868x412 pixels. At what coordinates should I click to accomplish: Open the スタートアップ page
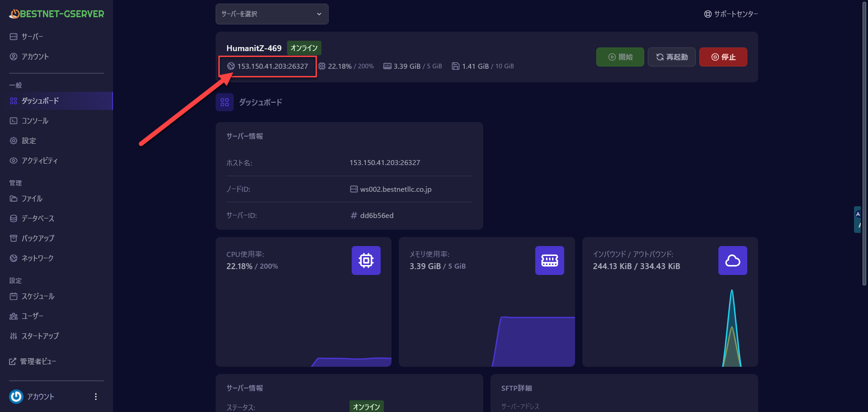(x=57, y=336)
